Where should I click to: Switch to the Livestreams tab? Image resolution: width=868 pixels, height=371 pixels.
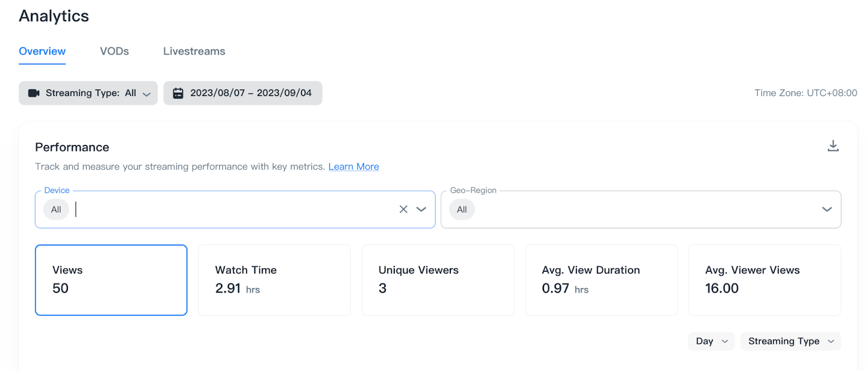coord(194,52)
